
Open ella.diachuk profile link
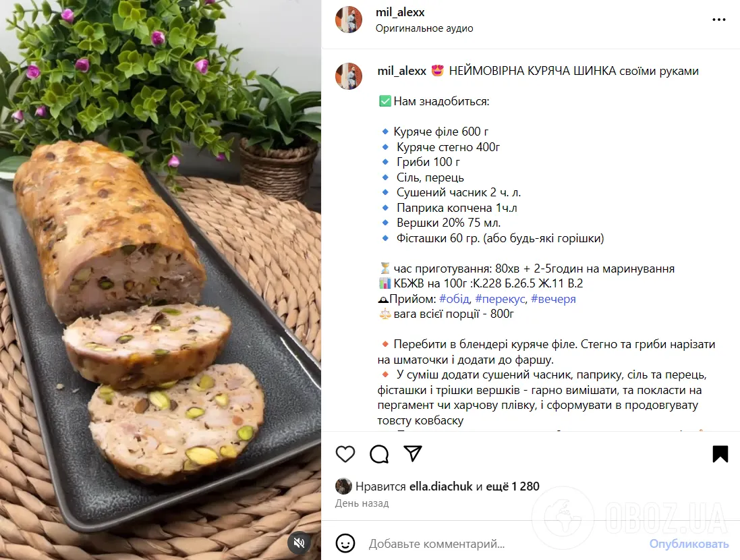pyautogui.click(x=440, y=486)
